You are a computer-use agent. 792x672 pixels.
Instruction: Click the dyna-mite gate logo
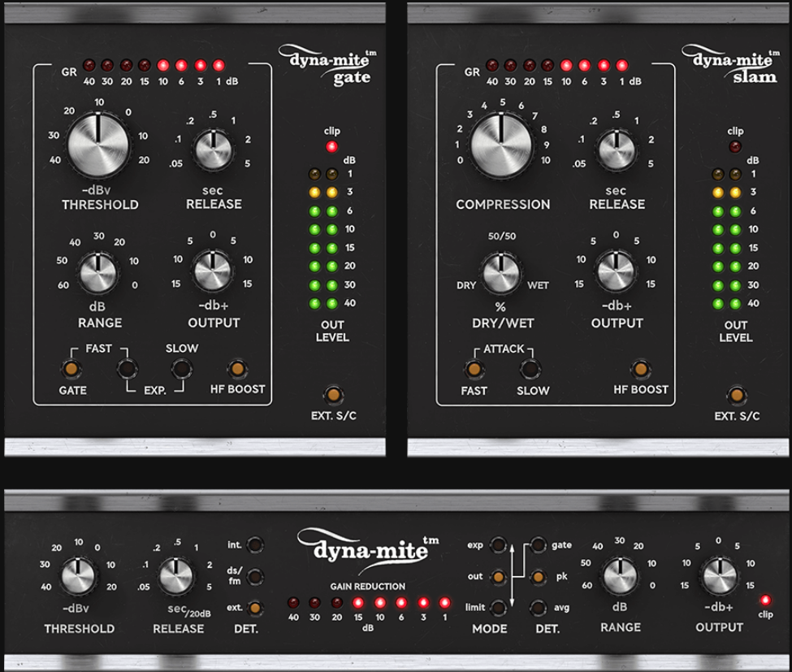328,66
